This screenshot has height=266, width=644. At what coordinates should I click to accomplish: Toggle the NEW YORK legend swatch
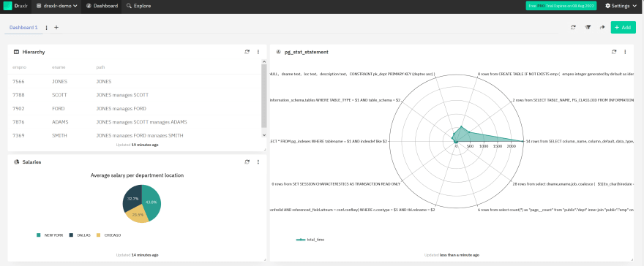[x=39, y=235]
